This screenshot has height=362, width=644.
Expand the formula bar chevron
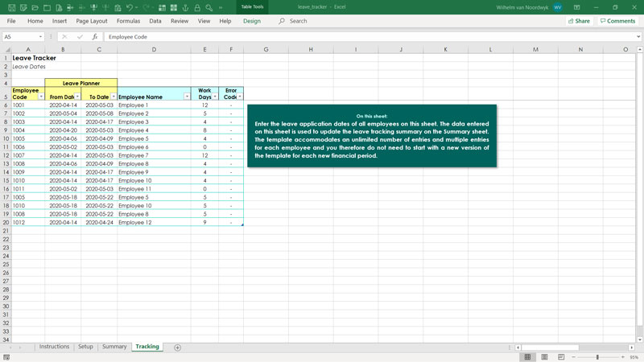point(638,36)
